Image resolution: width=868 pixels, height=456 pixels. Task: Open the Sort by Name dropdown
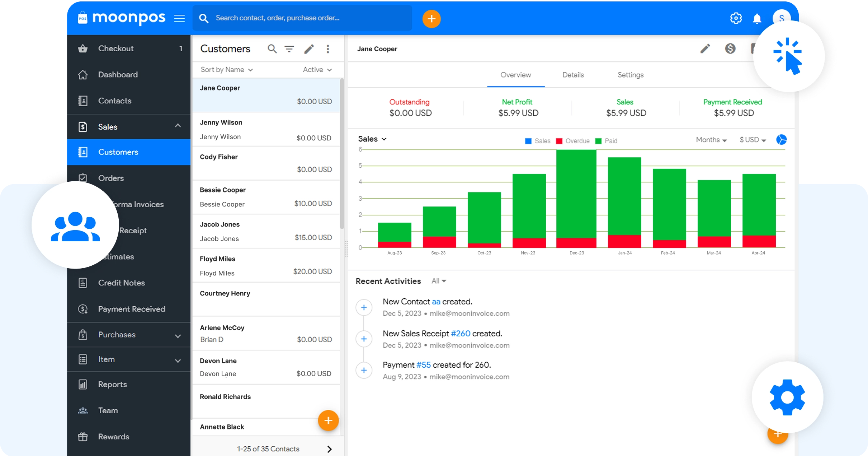[227, 70]
